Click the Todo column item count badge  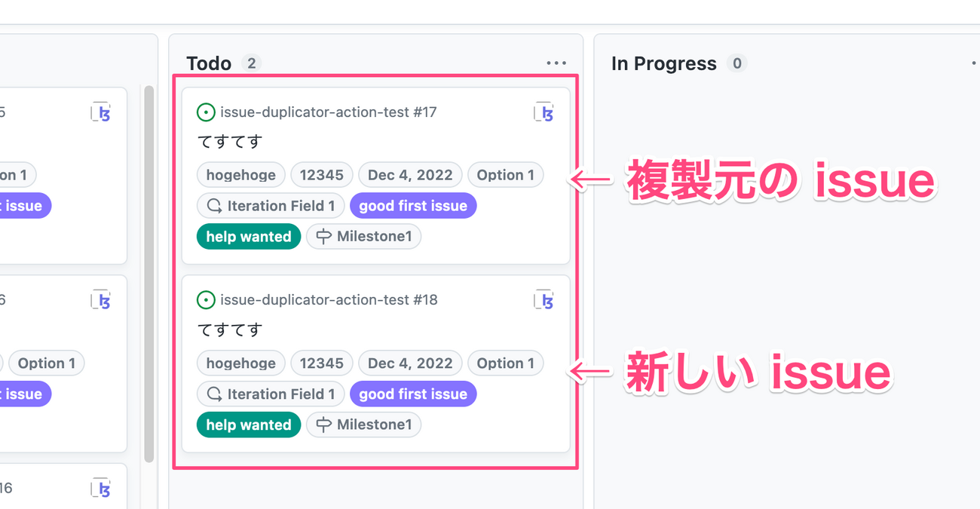pyautogui.click(x=251, y=63)
